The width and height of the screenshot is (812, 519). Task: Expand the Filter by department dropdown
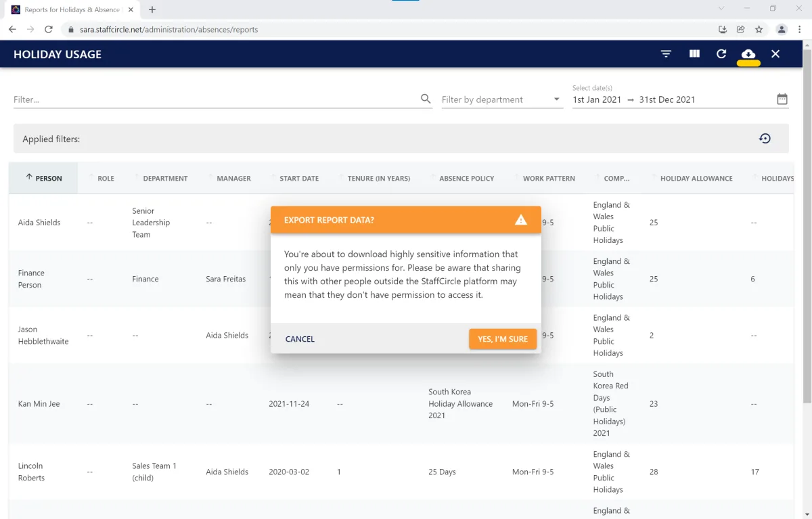[x=502, y=99]
